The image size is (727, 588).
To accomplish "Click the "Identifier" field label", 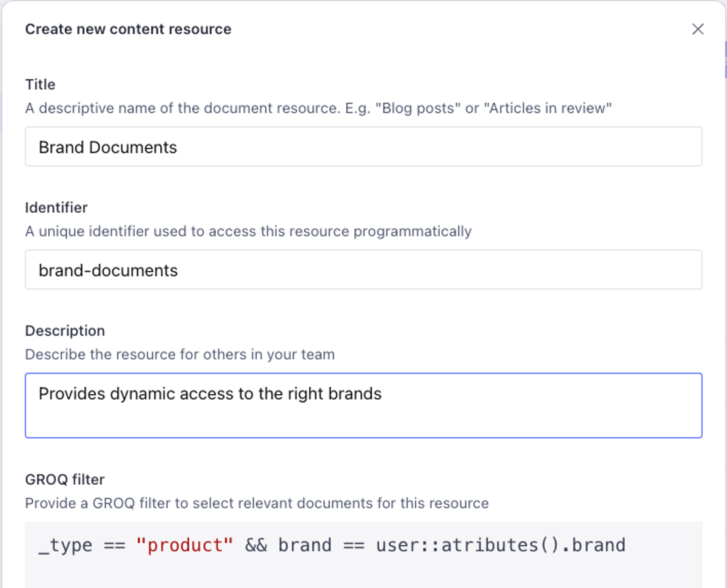I will click(x=56, y=207).
